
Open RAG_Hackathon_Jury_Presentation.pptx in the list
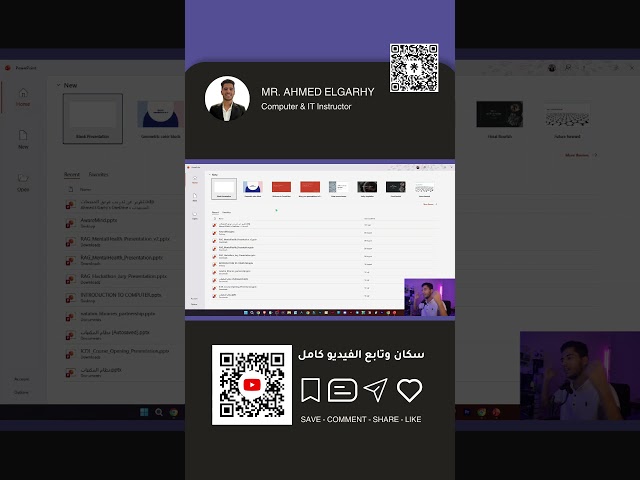124,276
